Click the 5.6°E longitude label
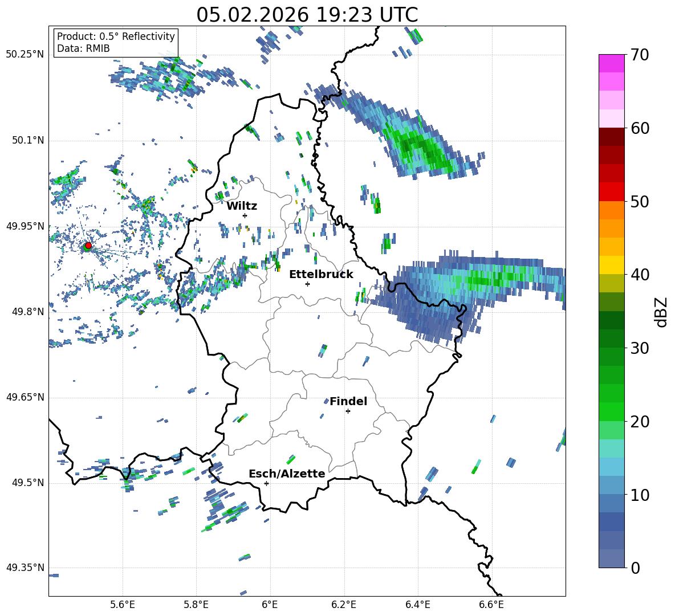The width and height of the screenshot is (675, 616). tap(123, 605)
